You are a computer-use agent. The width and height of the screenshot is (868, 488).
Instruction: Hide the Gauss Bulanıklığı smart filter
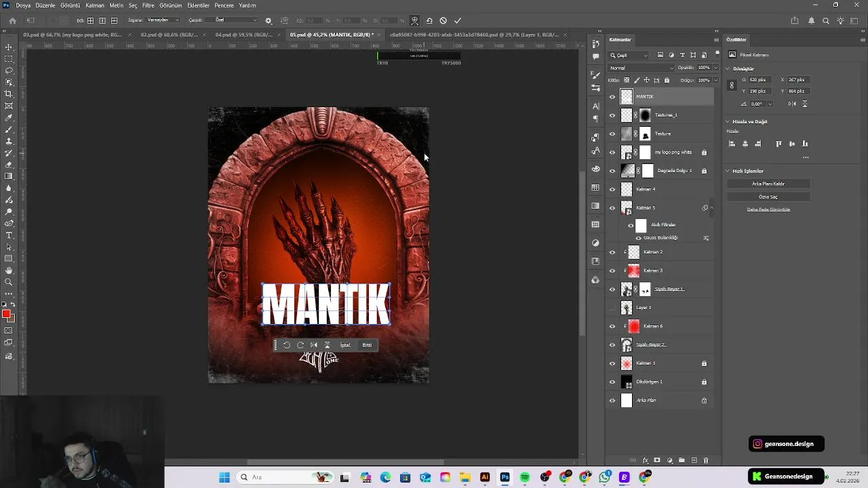click(x=638, y=238)
